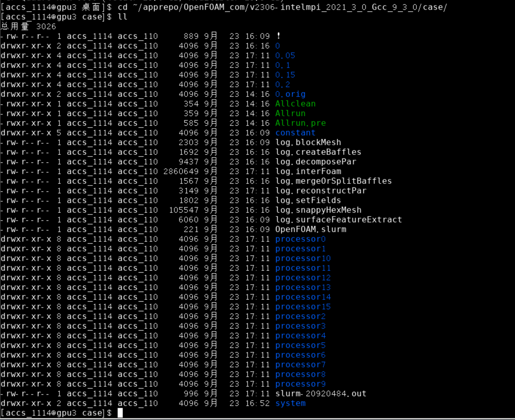515x420 pixels.
Task: Click the log.snappyHexMesh file entry
Action: 318,210
